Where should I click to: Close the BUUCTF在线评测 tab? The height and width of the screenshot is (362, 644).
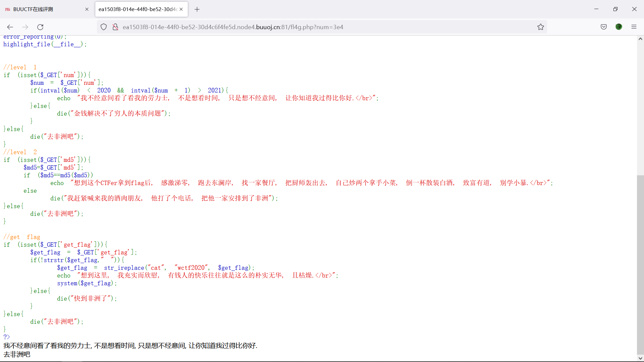(x=87, y=9)
